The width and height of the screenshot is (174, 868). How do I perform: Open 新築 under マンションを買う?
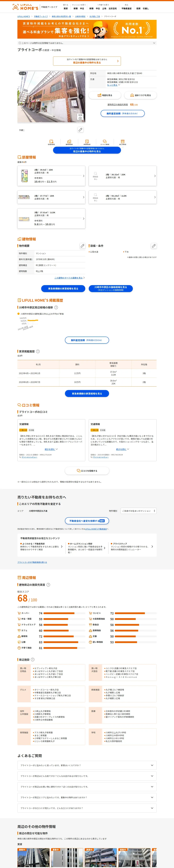click(x=76, y=8)
